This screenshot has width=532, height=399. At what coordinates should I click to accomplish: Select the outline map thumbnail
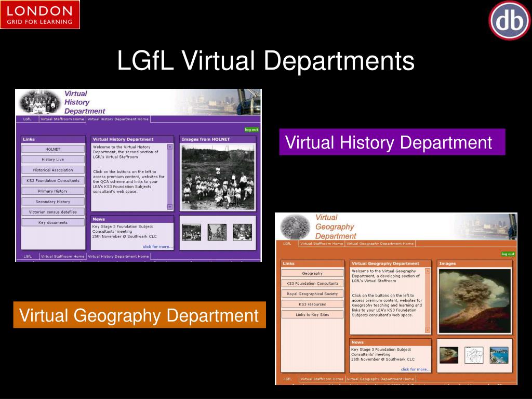pyautogui.click(x=474, y=355)
